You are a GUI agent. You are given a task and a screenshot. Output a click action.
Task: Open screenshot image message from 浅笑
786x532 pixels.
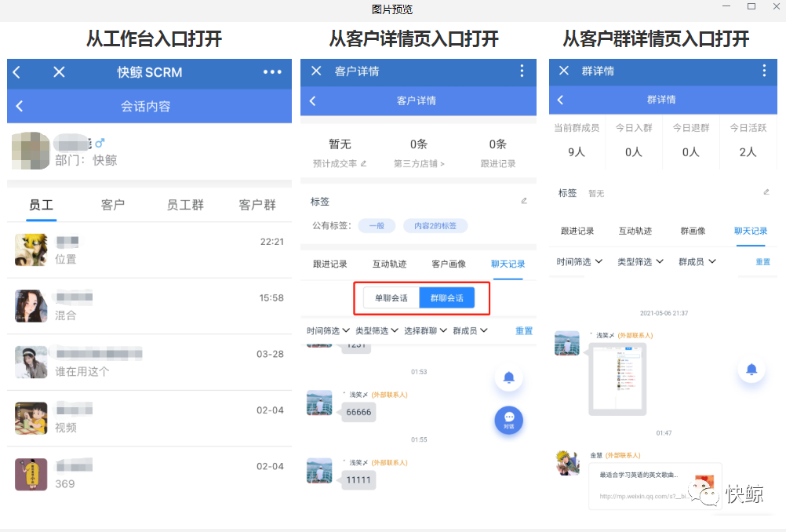point(617,380)
